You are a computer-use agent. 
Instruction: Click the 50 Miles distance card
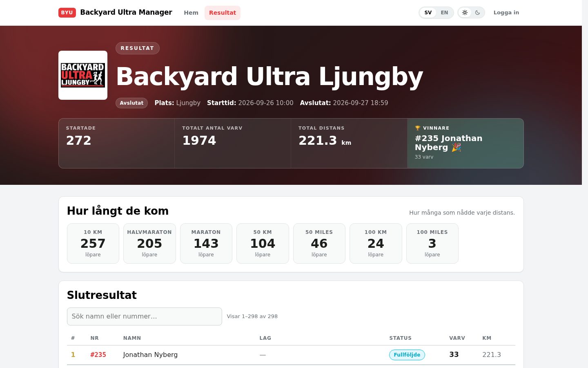[x=319, y=243]
